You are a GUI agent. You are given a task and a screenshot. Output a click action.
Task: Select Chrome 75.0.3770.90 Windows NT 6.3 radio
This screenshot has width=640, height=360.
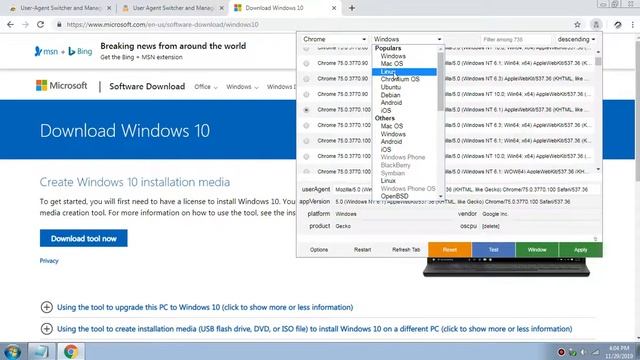pos(306,79)
